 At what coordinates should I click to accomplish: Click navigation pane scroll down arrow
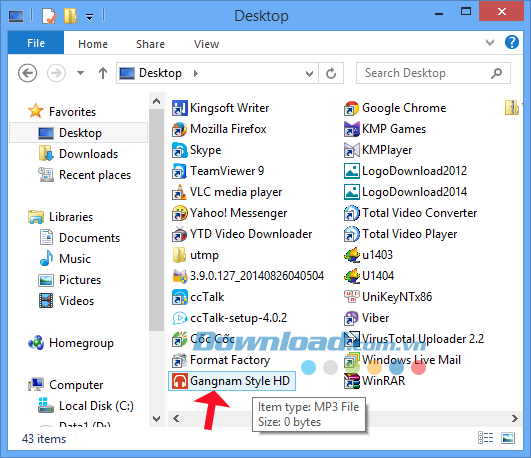pos(156,419)
